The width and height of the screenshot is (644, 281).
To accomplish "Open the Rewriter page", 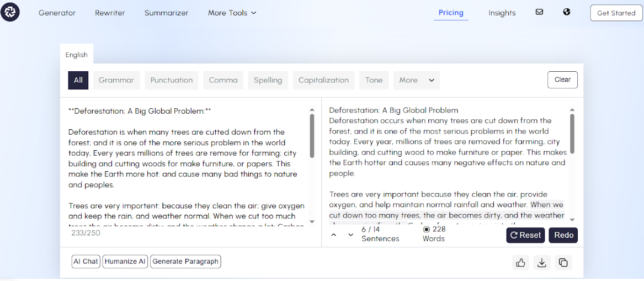I will click(x=110, y=13).
